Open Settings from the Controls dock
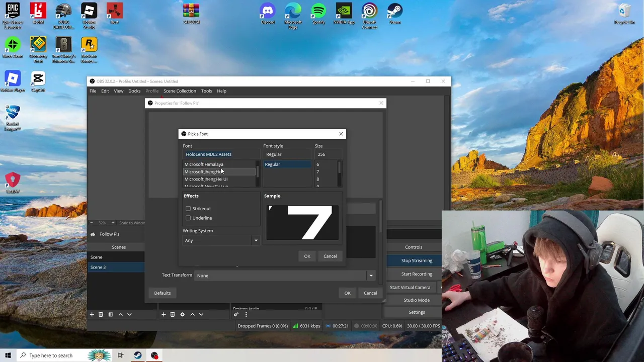 coord(417,312)
